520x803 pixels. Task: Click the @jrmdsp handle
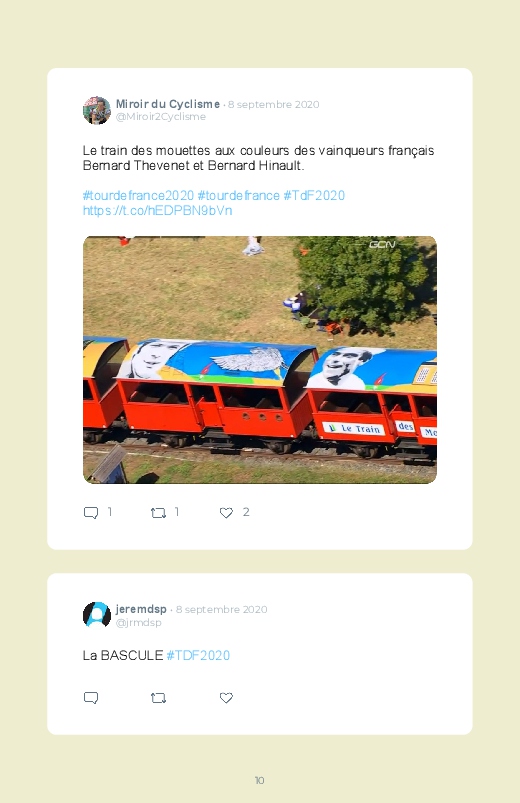click(138, 623)
